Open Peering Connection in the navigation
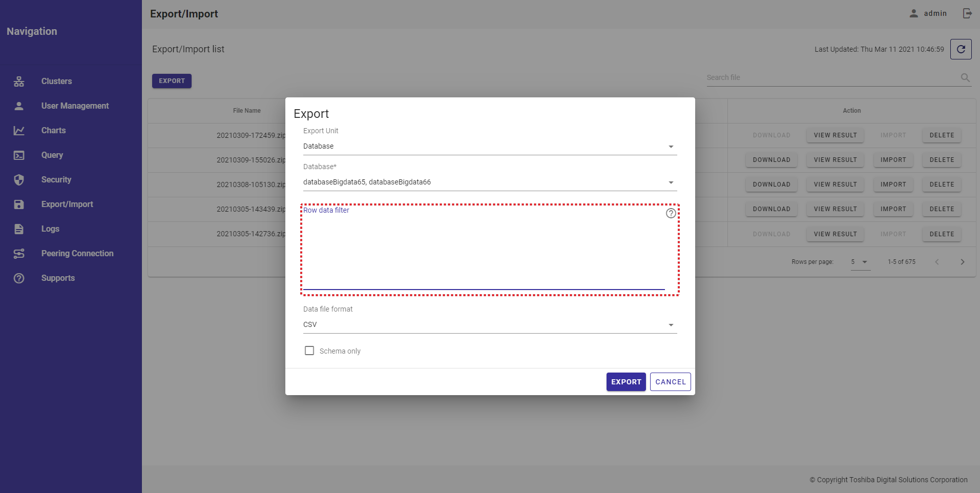 (77, 254)
